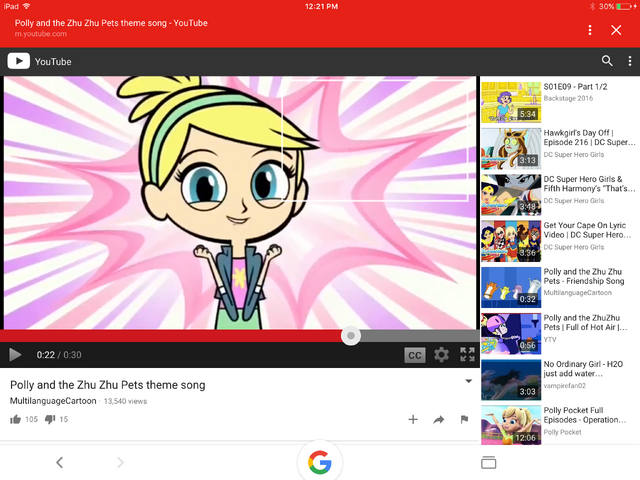Click the m.youtube.com address text
640x480 pixels.
[41, 34]
